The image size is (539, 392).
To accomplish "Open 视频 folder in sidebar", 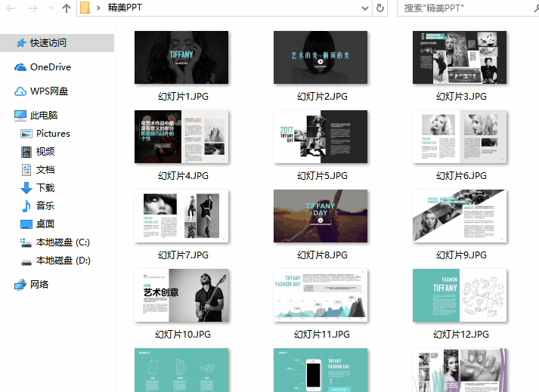I will tap(45, 152).
